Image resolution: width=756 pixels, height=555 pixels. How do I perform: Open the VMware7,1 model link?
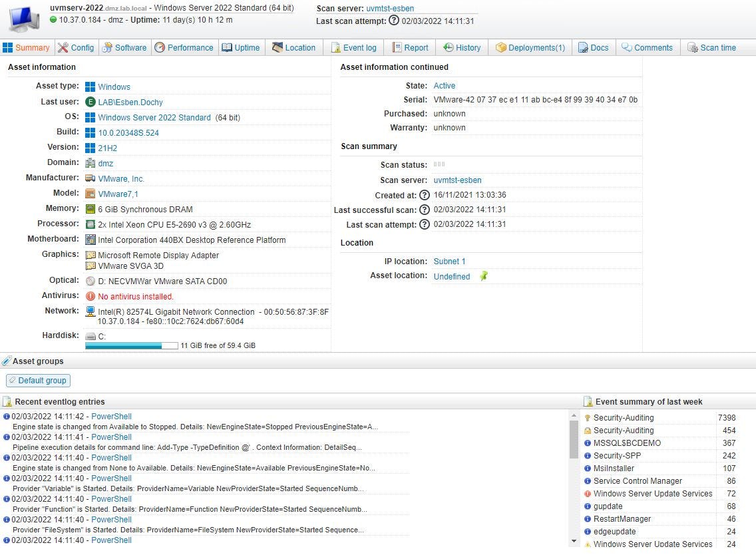tap(118, 194)
